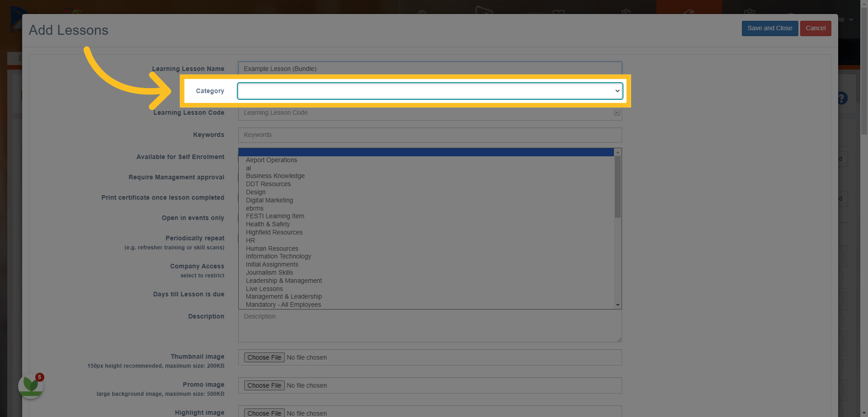
Task: Select Airport Operations category
Action: tap(426, 160)
